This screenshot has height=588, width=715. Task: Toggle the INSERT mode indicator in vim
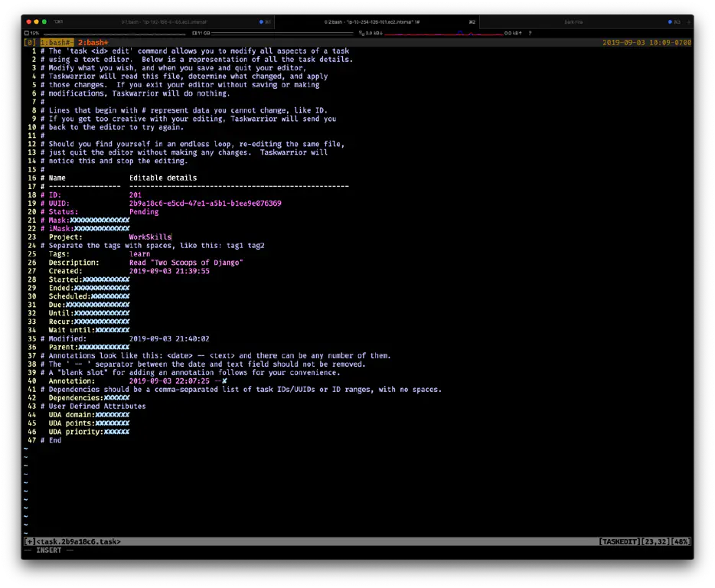[48, 550]
